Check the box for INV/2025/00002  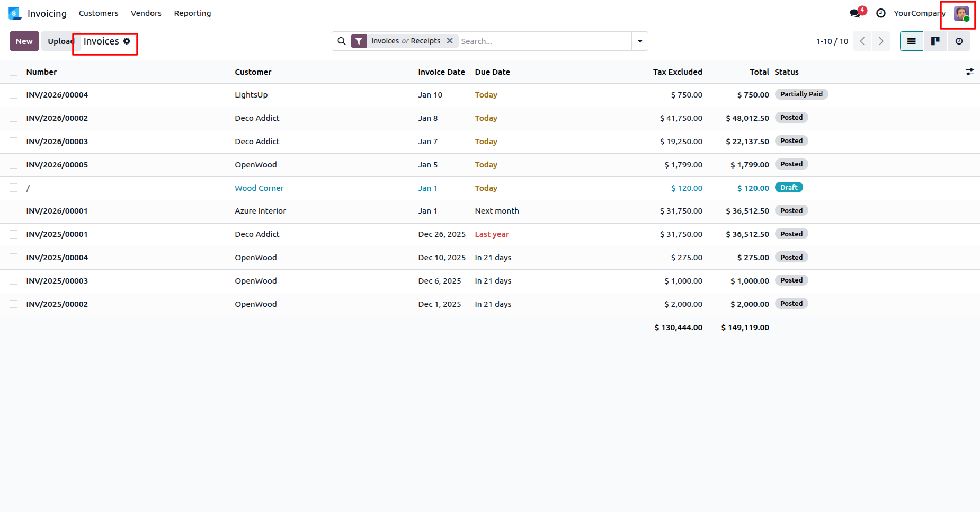click(14, 304)
